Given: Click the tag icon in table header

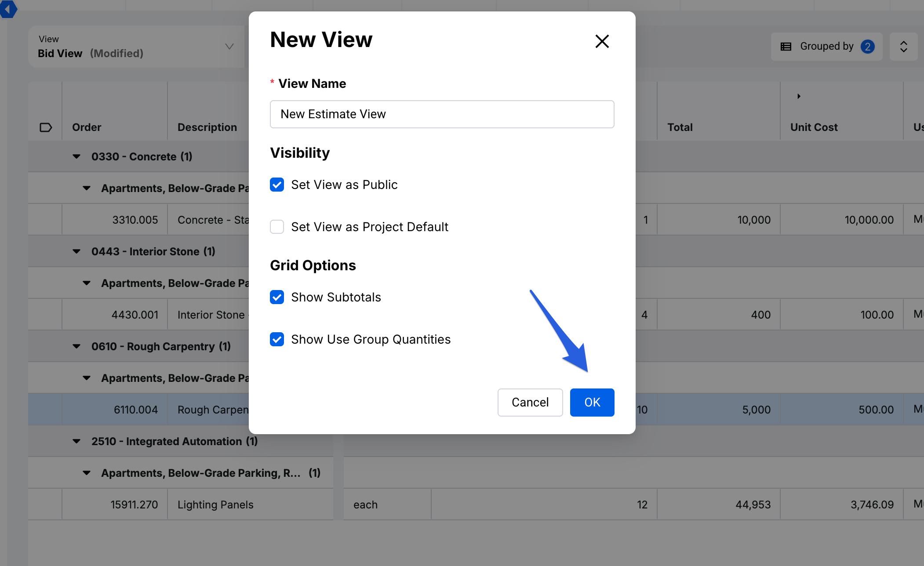Looking at the screenshot, I should [46, 127].
